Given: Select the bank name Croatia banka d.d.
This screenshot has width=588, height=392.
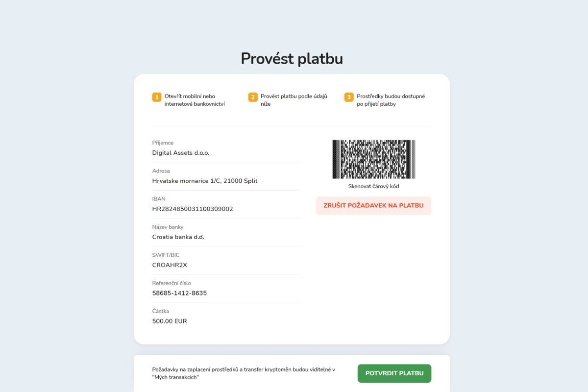Looking at the screenshot, I should [178, 237].
